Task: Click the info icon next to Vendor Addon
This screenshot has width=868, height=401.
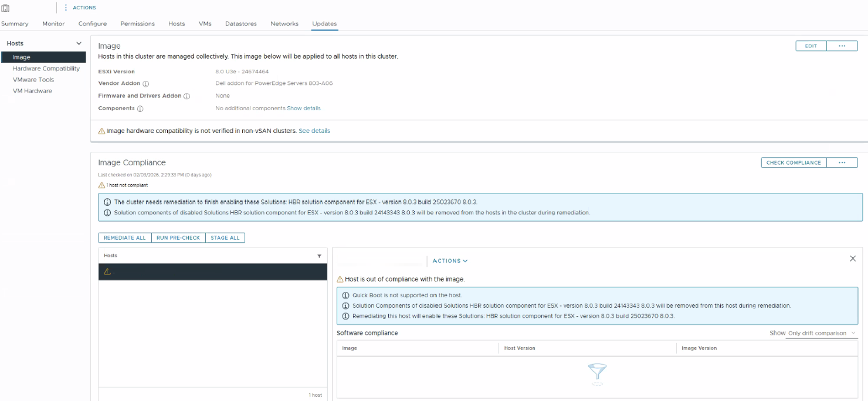Action: (146, 84)
